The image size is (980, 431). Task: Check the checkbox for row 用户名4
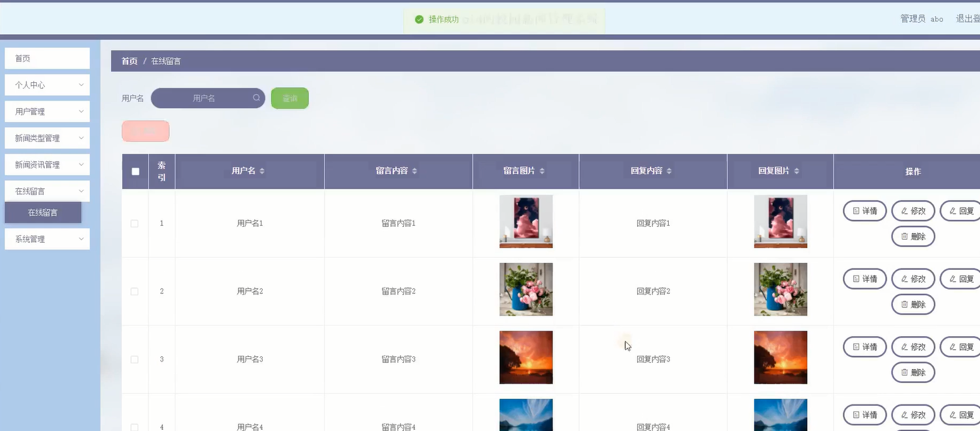point(134,427)
